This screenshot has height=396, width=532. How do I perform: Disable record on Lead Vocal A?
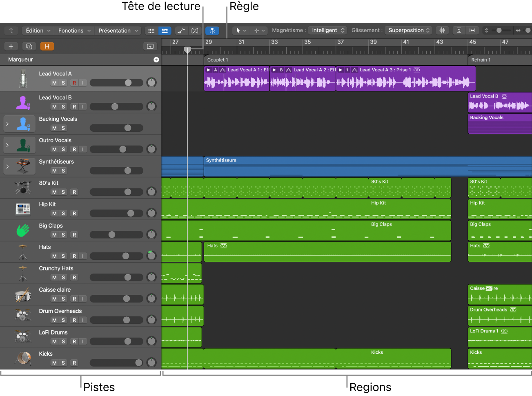tap(74, 83)
